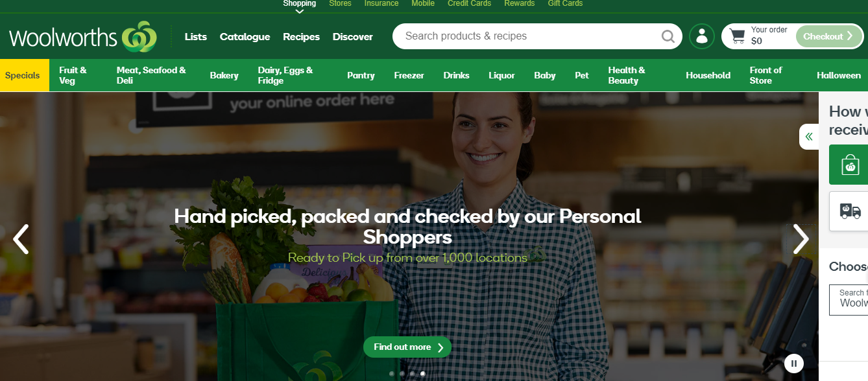Open the Catalogue menu item

(x=245, y=37)
